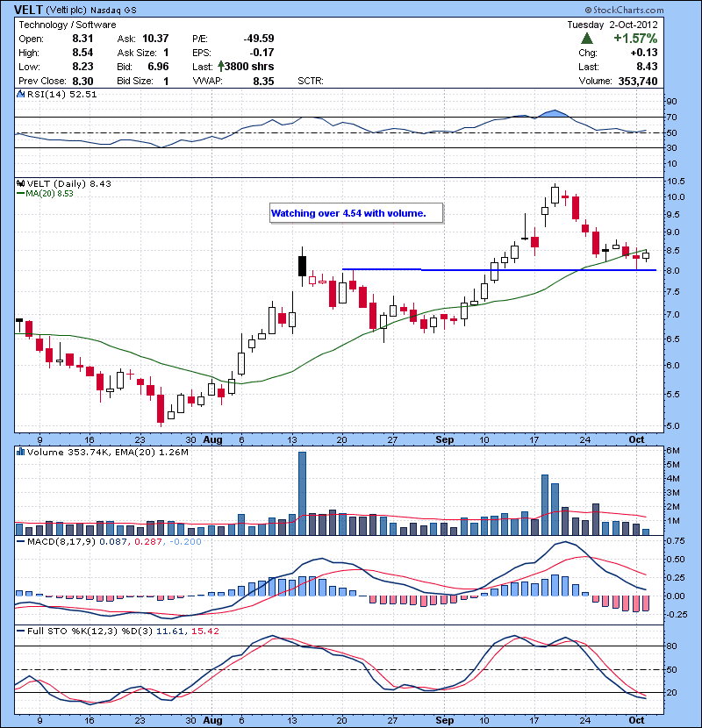Click the 'Technology / Software' sector label
The image size is (702, 728).
click(x=68, y=25)
